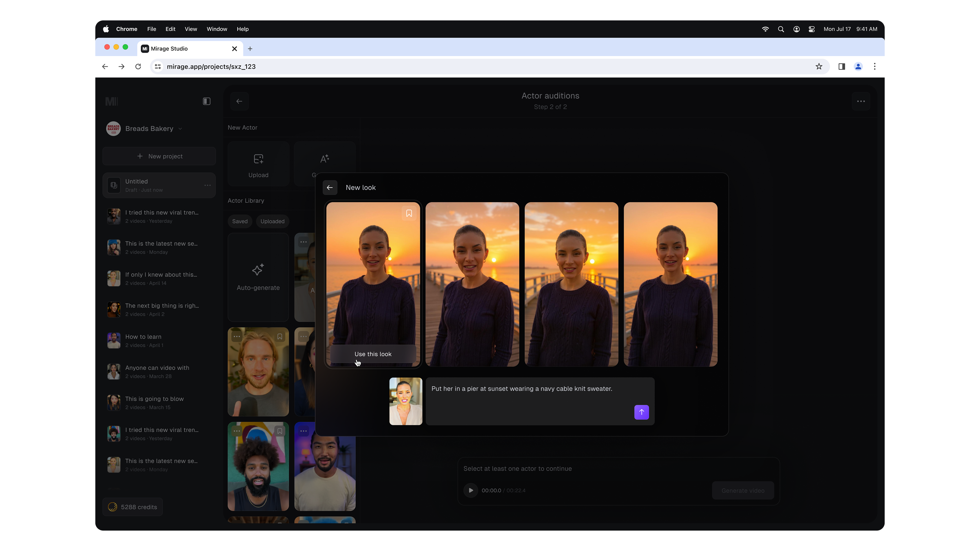Bookmark the curly-haired actor thumbnail
The image size is (980, 551).
click(280, 431)
